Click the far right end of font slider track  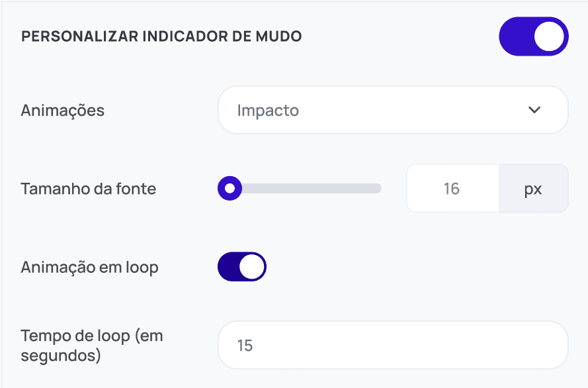point(378,188)
